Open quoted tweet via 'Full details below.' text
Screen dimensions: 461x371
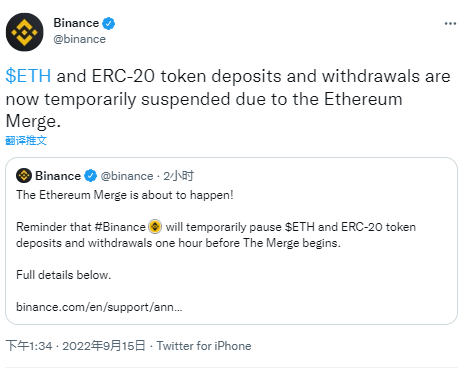pos(63,275)
